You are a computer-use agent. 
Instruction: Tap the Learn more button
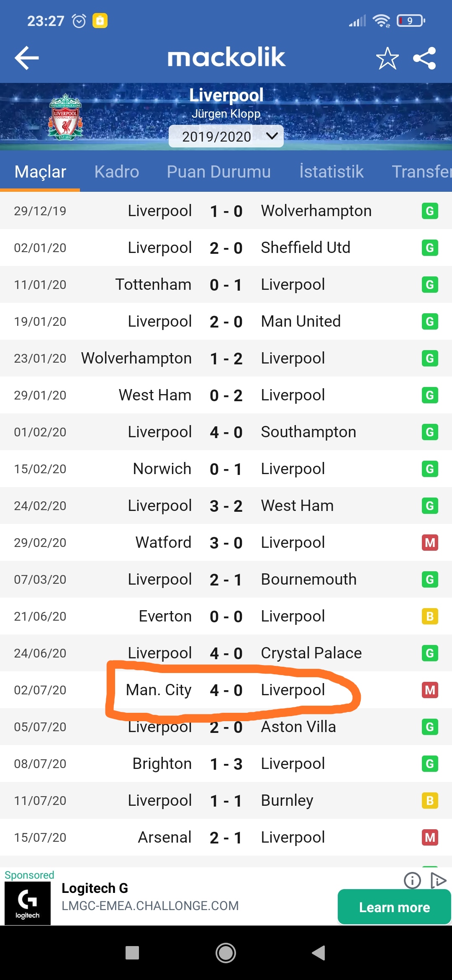coord(394,907)
